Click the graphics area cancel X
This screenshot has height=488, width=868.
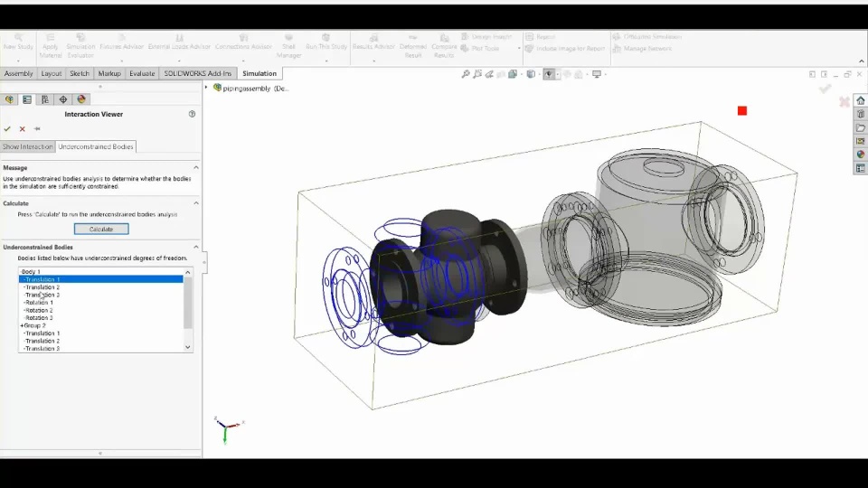pyautogui.click(x=844, y=102)
